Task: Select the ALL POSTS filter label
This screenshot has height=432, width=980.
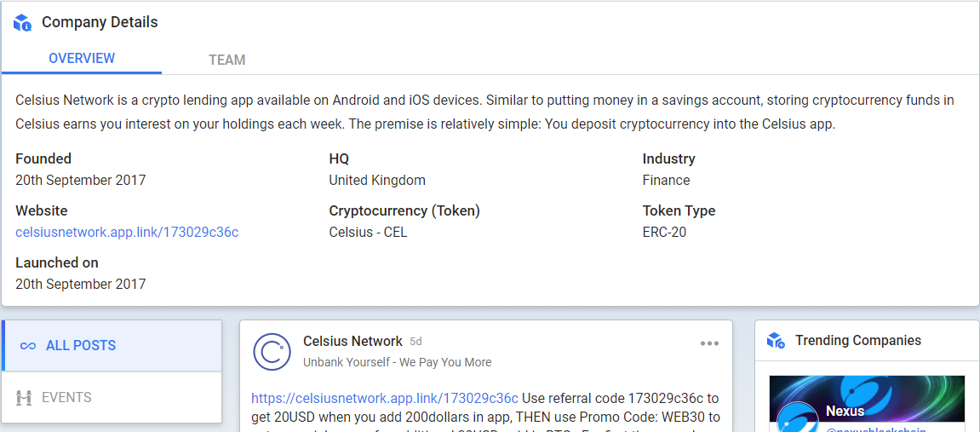Action: tap(81, 346)
